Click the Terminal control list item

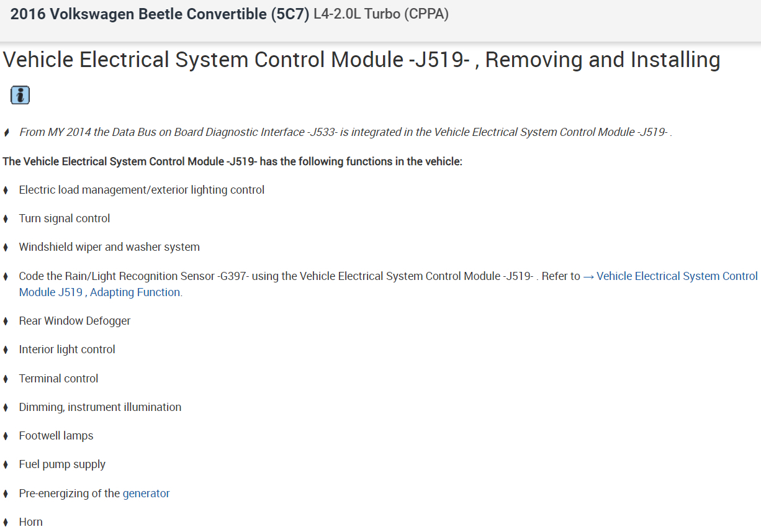(58, 379)
